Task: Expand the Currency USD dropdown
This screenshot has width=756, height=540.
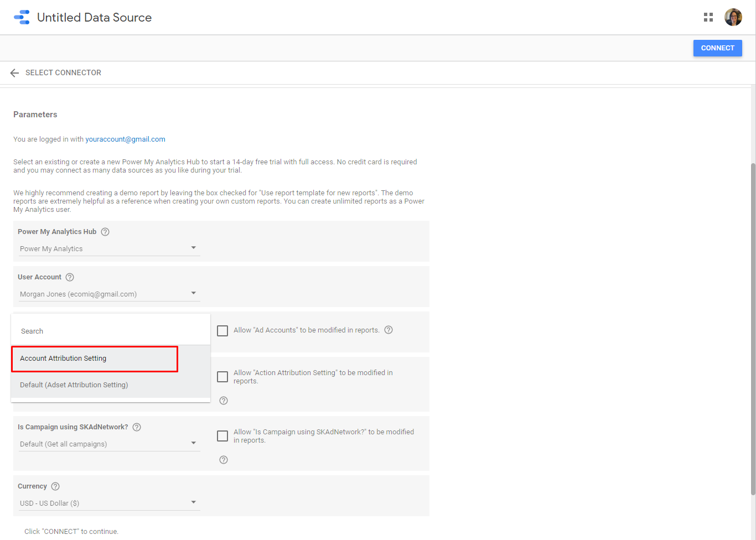Action: (108, 503)
